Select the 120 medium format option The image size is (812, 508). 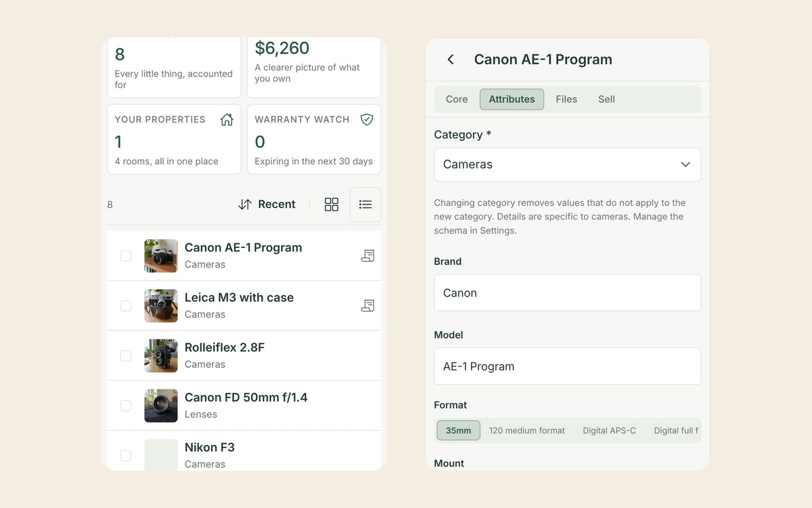(527, 430)
